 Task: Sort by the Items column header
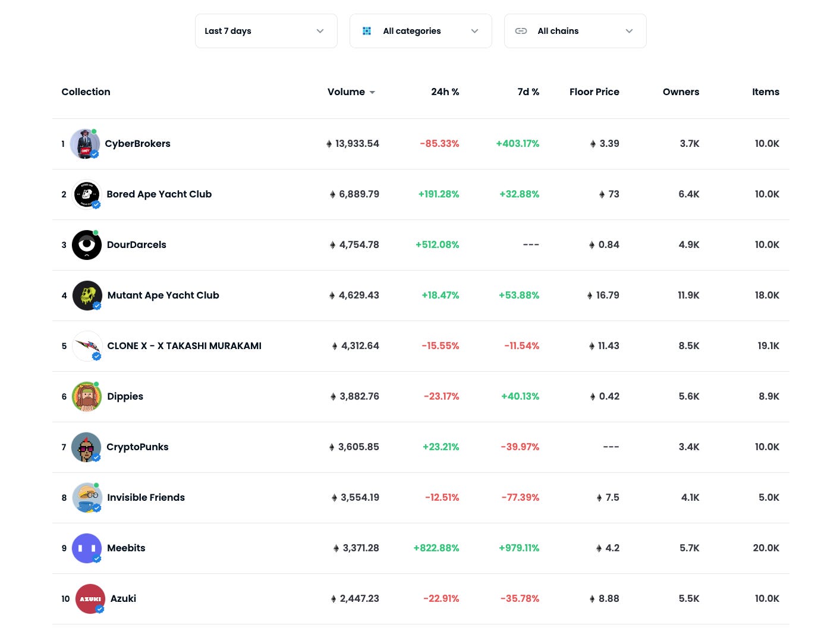click(765, 92)
